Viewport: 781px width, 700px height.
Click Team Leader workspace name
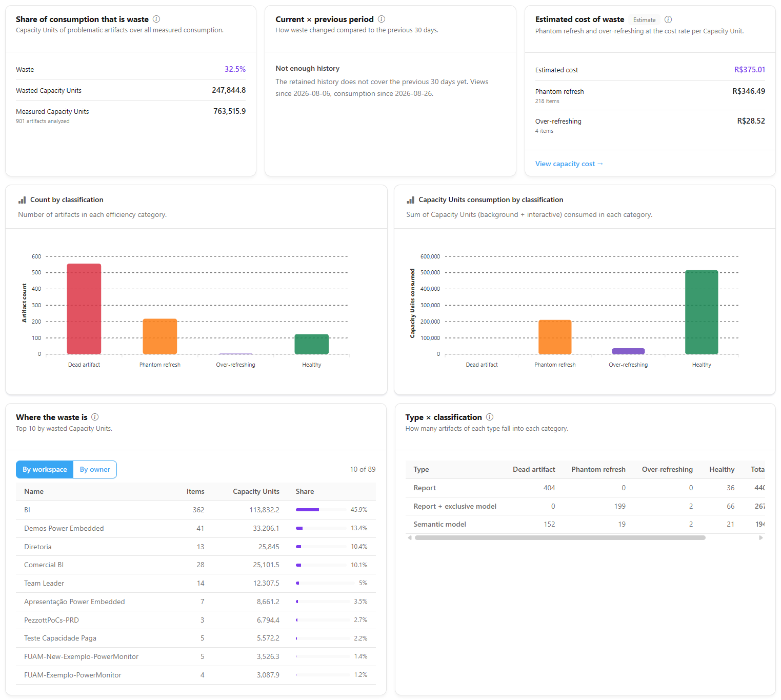(x=44, y=583)
